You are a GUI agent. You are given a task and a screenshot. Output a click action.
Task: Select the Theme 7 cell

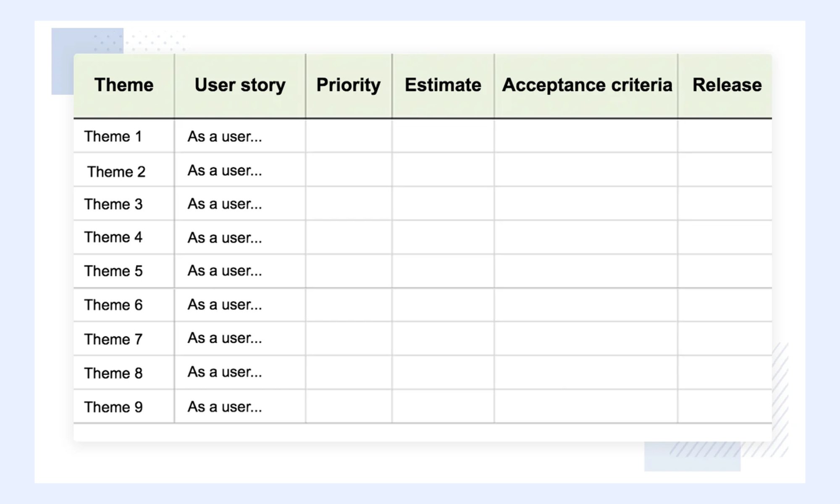(124, 339)
